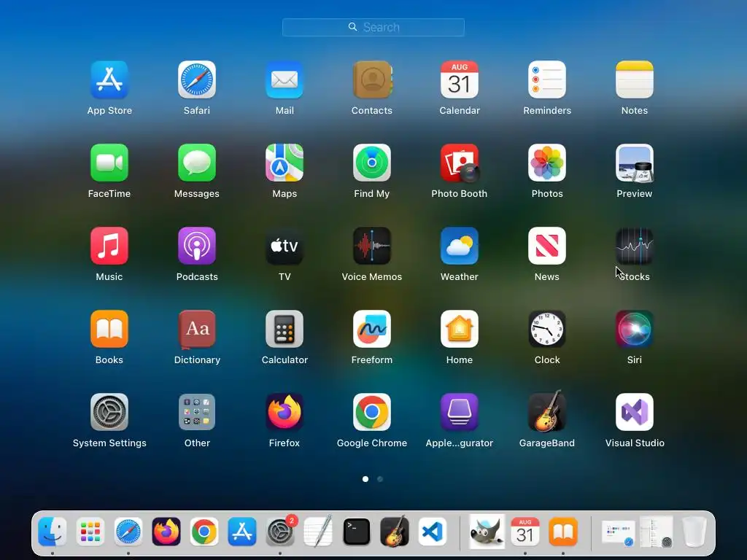Open the Notes app
This screenshot has height=560, width=747.
635,79
